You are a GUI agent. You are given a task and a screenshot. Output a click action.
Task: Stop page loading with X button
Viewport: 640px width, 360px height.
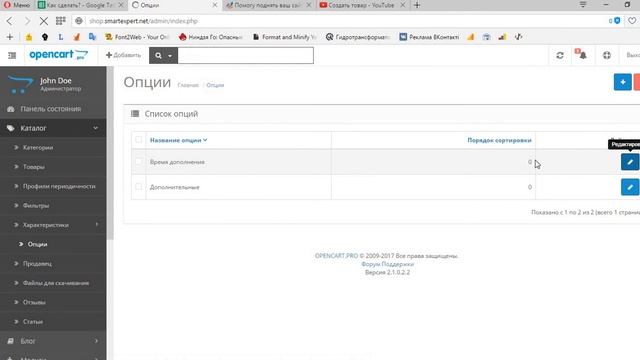(43, 21)
